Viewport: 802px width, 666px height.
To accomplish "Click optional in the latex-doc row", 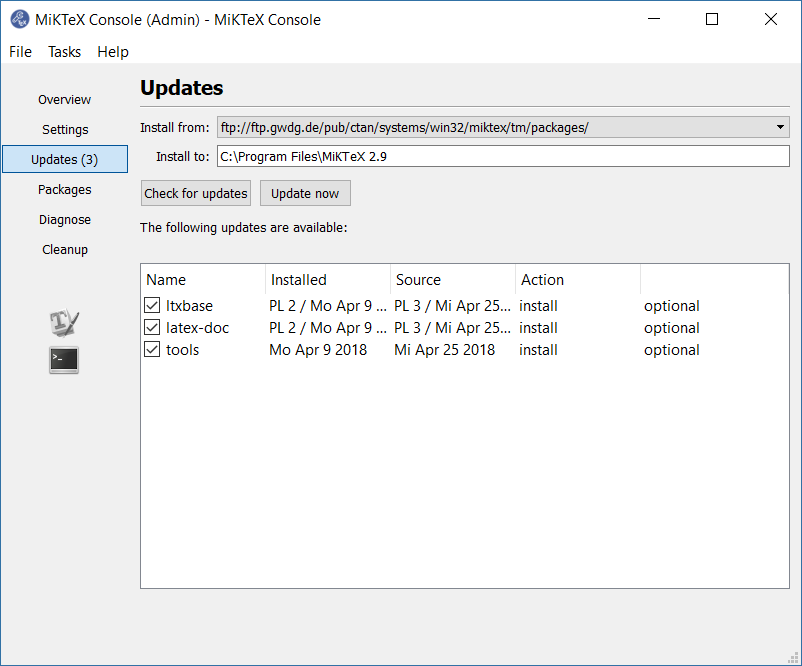I will click(x=672, y=328).
